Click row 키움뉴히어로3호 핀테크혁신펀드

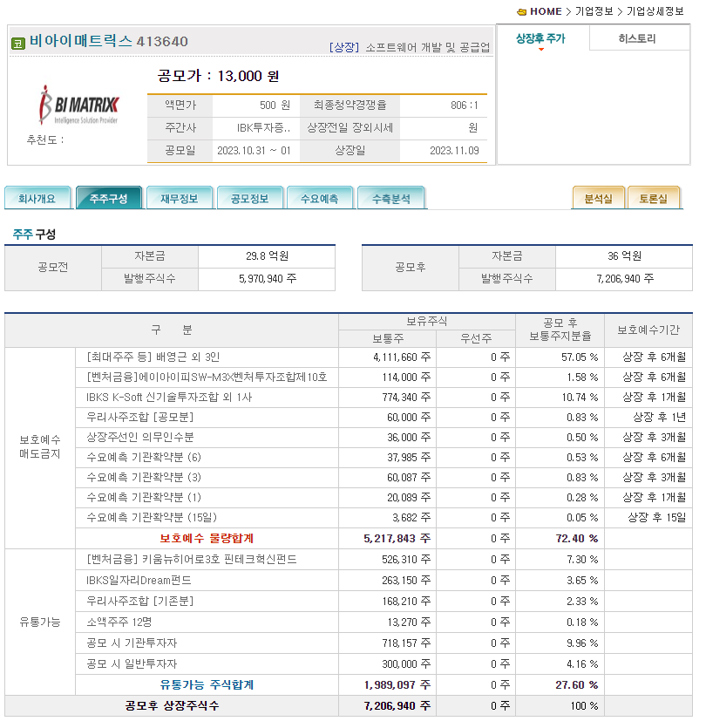pyautogui.click(x=191, y=559)
